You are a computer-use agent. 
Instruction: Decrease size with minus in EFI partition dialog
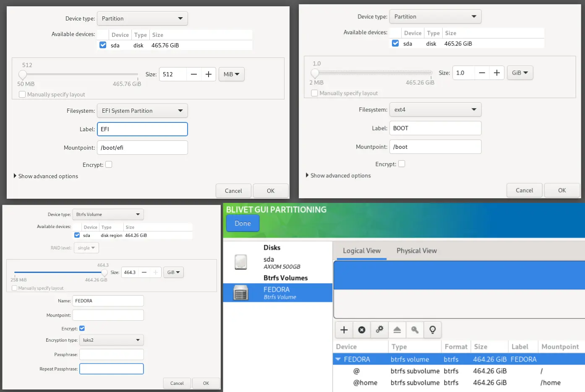[194, 74]
